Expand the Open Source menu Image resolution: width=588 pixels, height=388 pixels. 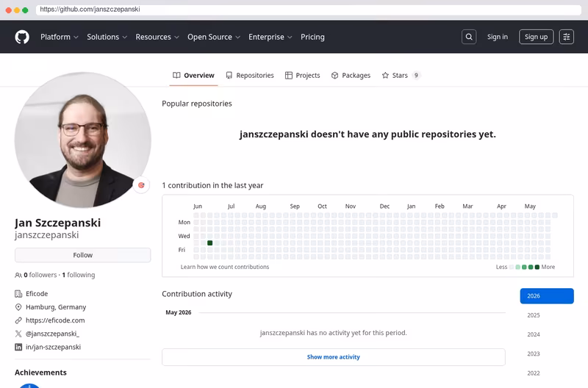(x=214, y=37)
